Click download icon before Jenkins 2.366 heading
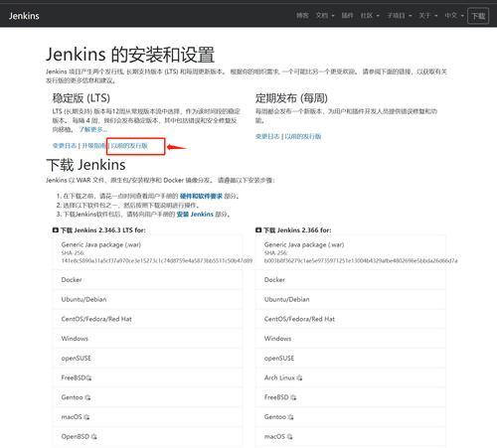The width and height of the screenshot is (497, 448). [x=258, y=230]
